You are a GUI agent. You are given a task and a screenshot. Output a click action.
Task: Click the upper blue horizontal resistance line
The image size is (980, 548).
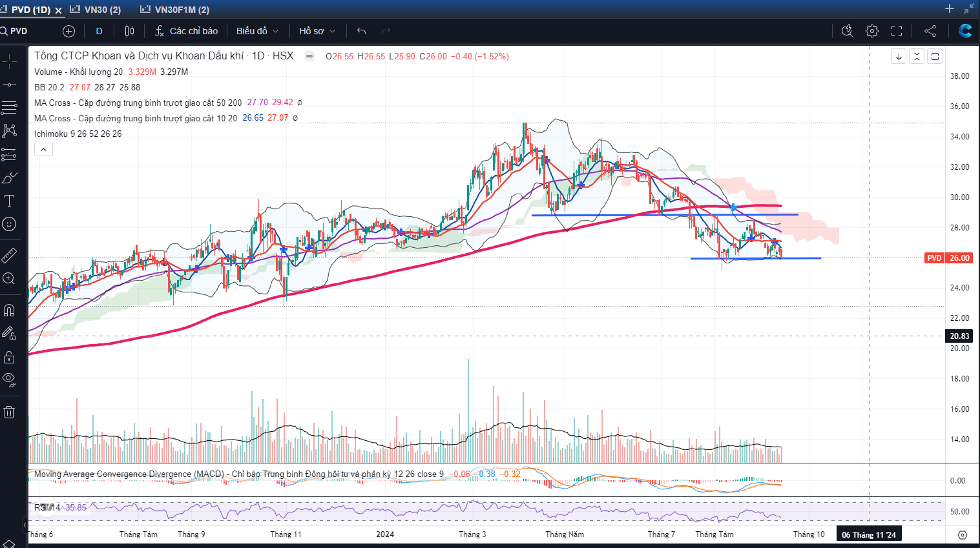[665, 215]
